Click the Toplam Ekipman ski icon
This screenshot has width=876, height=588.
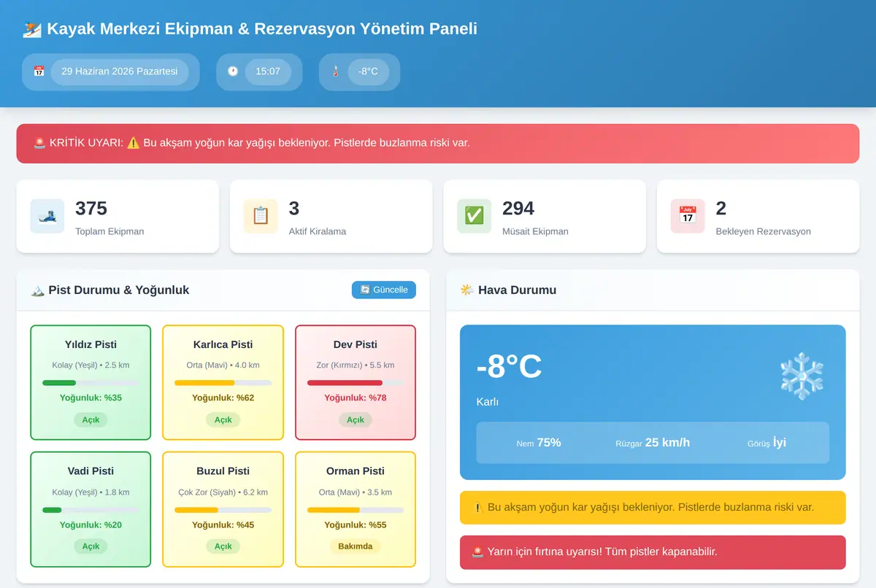(x=47, y=216)
